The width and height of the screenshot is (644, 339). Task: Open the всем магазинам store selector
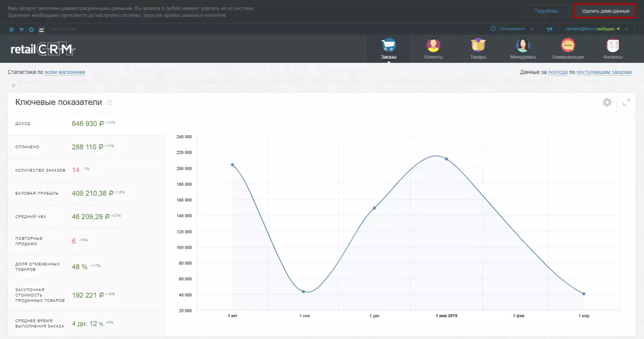click(65, 72)
